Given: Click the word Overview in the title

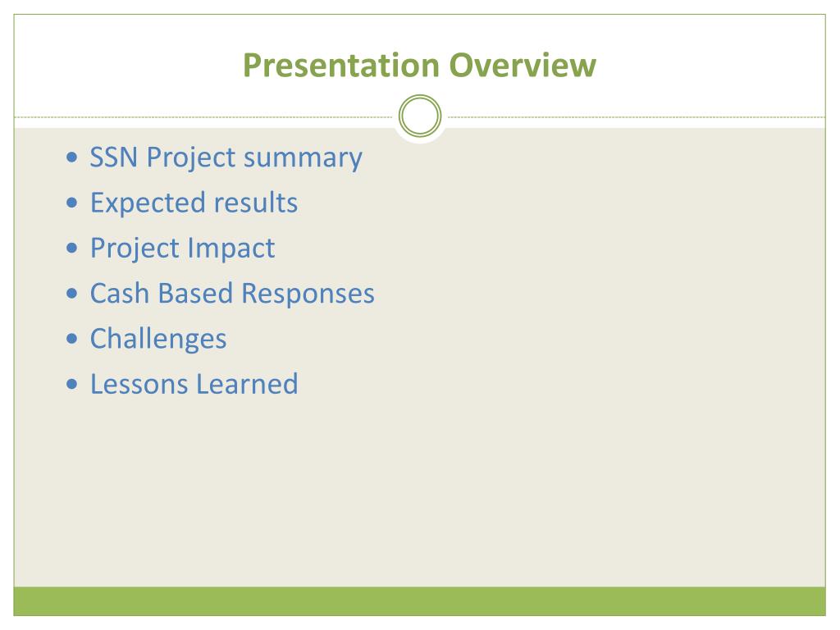Looking at the screenshot, I should point(523,66).
